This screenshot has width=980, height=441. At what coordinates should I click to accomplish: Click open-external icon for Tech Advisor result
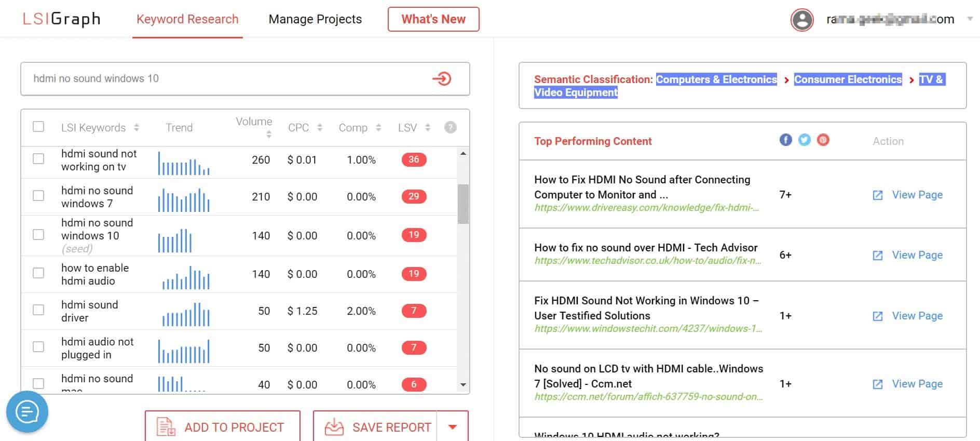(x=878, y=256)
